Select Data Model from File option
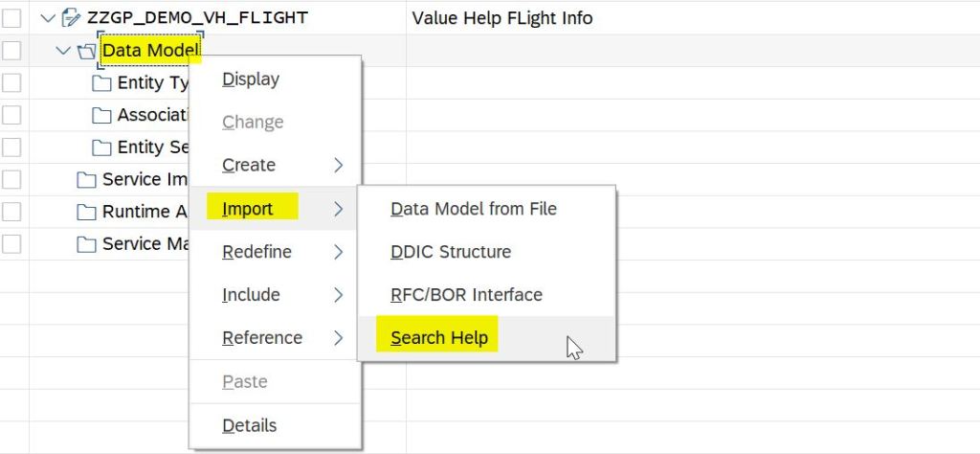This screenshot has width=980, height=454. pos(474,209)
